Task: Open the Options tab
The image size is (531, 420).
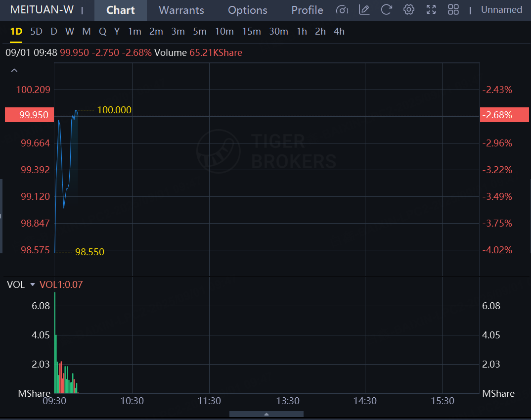Action: tap(248, 10)
